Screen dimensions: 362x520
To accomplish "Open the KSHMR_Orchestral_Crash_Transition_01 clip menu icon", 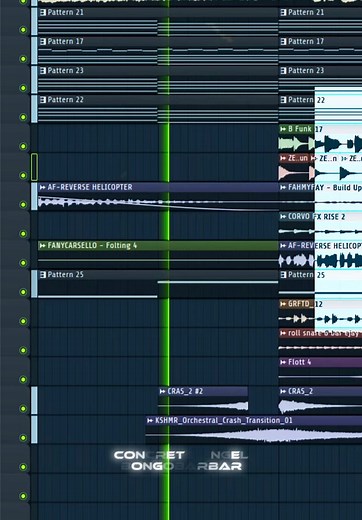I will (150, 420).
